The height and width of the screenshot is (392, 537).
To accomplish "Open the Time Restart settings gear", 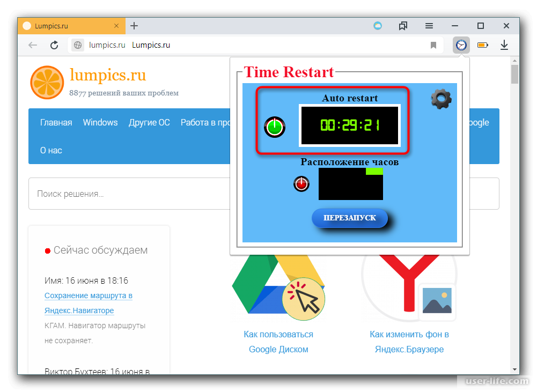I will (441, 99).
